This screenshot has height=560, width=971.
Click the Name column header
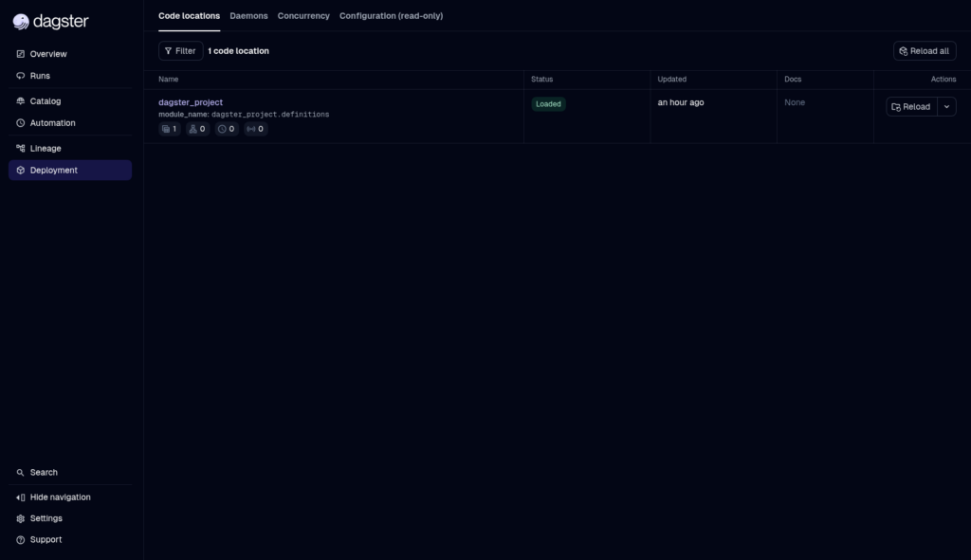[169, 80]
